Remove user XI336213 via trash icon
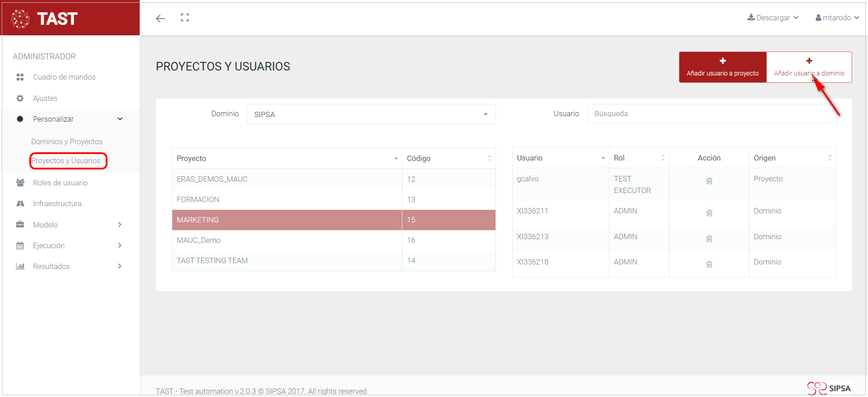The height and width of the screenshot is (397, 868). point(709,239)
